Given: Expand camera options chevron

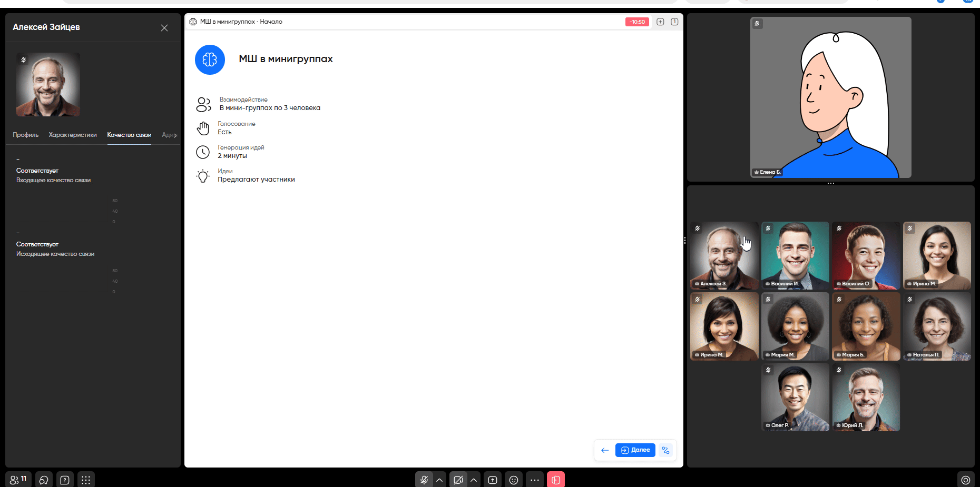Looking at the screenshot, I should (474, 480).
